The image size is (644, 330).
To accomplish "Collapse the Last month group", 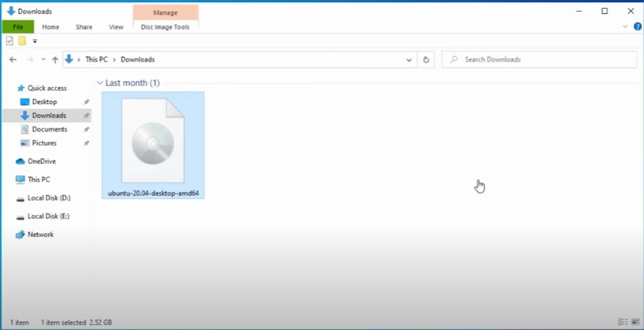I will pyautogui.click(x=100, y=83).
